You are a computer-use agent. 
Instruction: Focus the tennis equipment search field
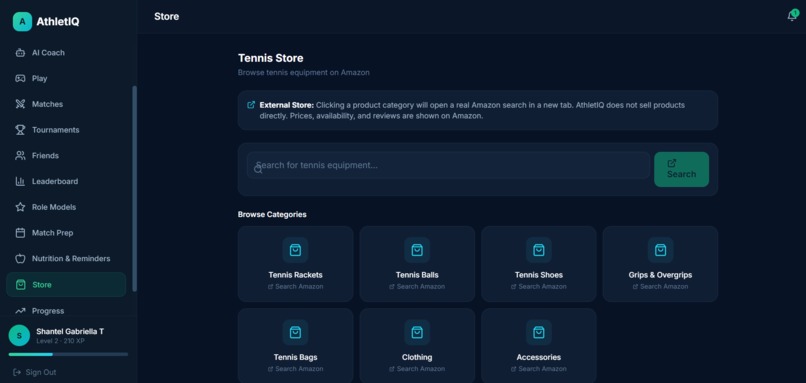[448, 165]
